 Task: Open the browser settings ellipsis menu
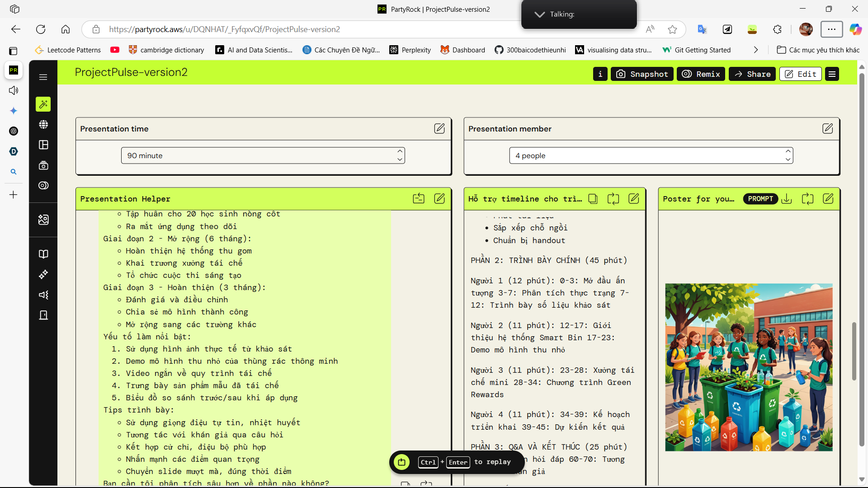[x=832, y=29]
